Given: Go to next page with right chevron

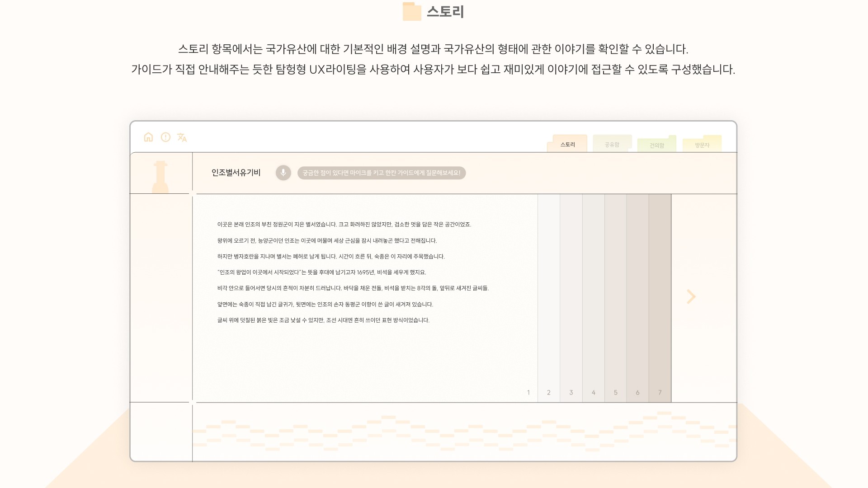Looking at the screenshot, I should click(691, 296).
